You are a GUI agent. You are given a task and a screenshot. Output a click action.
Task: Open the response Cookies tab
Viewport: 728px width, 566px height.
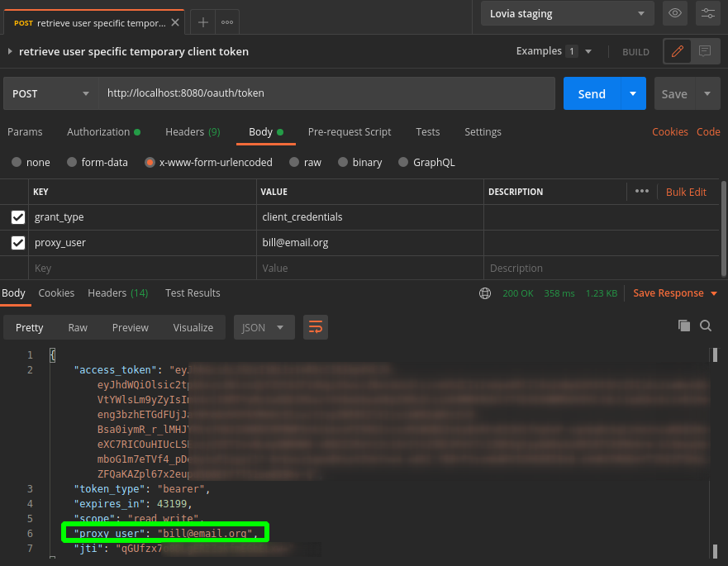pos(56,293)
